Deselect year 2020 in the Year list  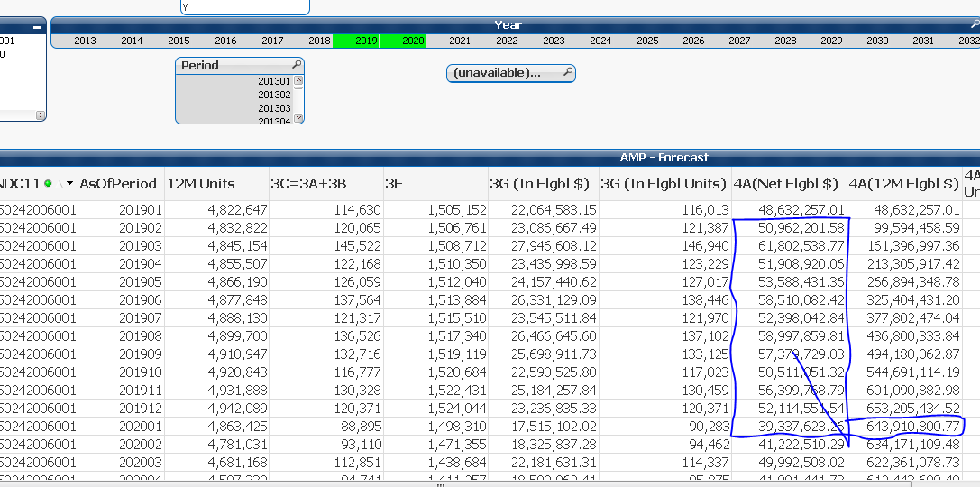[x=413, y=41]
